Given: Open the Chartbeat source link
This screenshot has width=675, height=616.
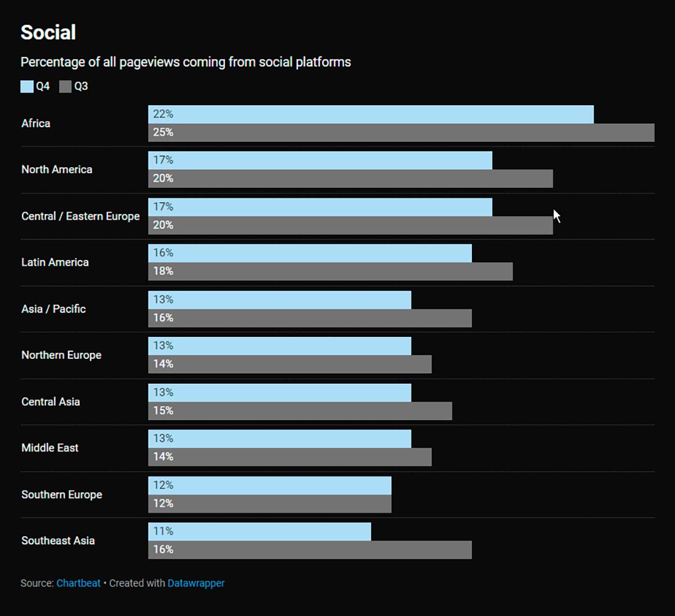Looking at the screenshot, I should tap(78, 583).
